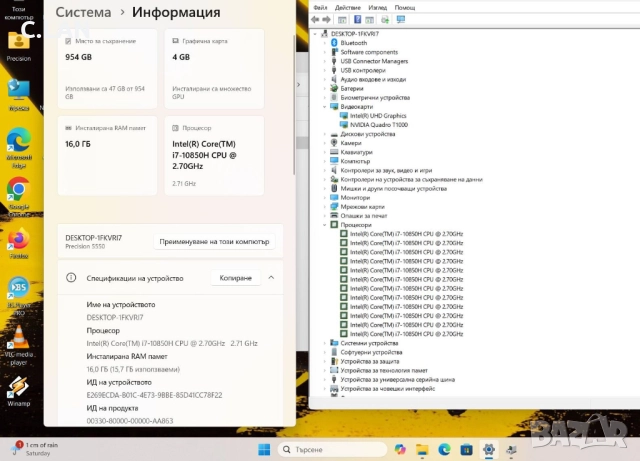Screen dimensions: 640x461
Task: Select USB Connector Managers category
Action: click(374, 61)
